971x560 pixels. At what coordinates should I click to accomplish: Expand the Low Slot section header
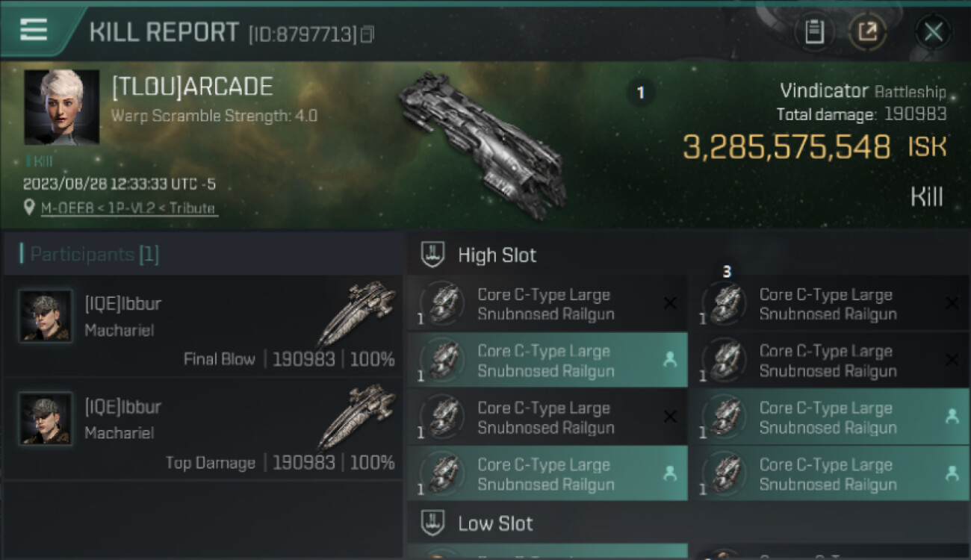tap(495, 523)
